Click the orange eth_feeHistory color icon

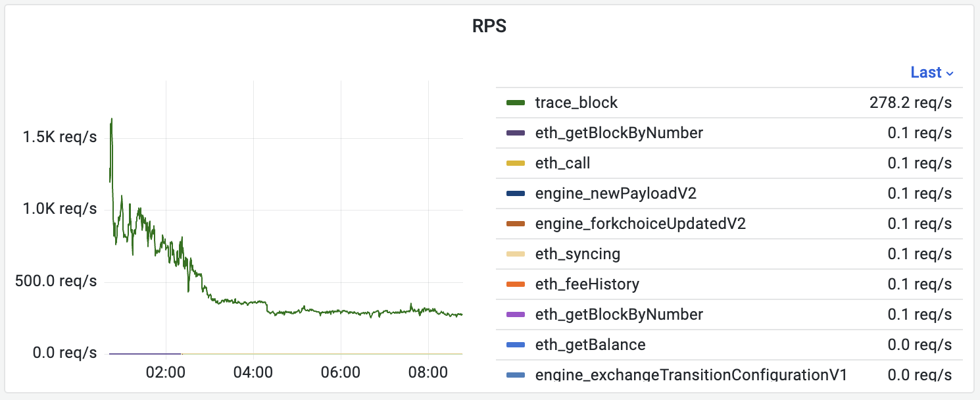click(516, 284)
